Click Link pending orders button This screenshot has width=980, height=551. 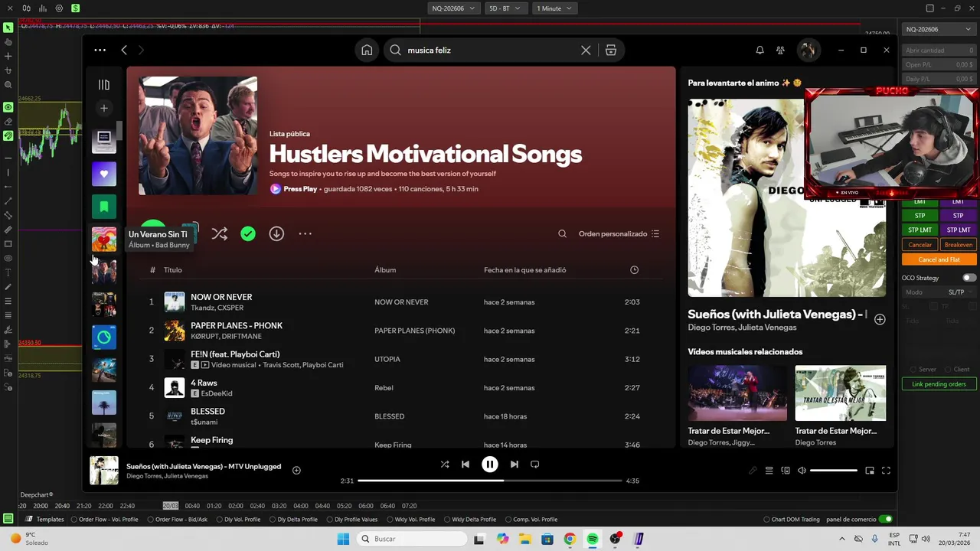(939, 384)
